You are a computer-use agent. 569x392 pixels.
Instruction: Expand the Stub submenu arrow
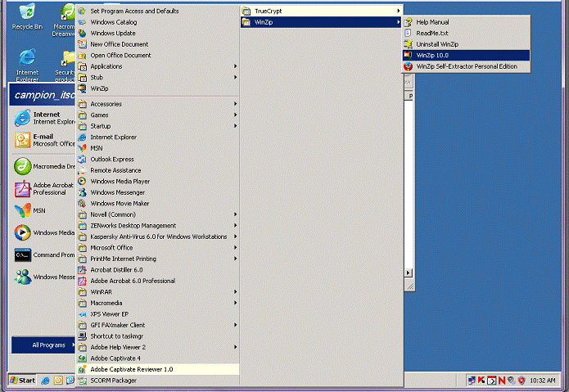[235, 77]
